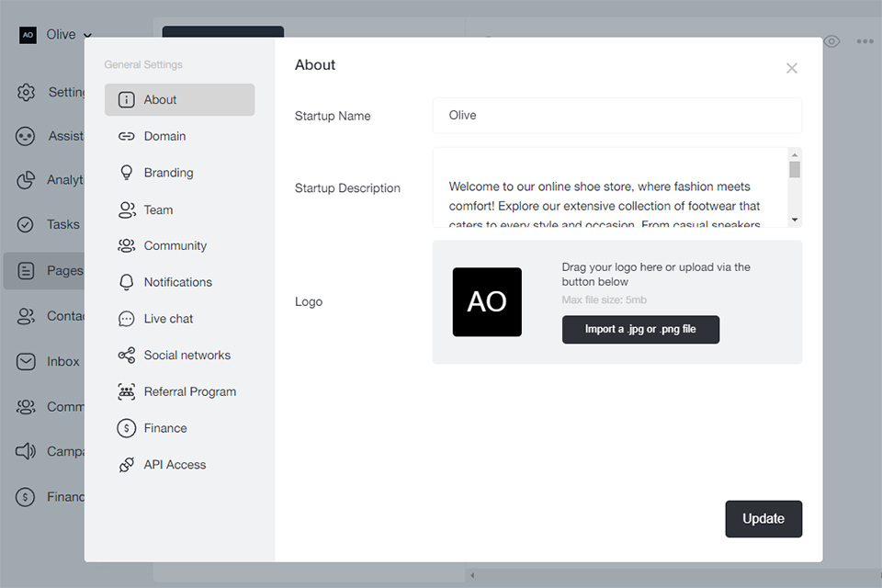Click the API Access plug icon
Image resolution: width=882 pixels, height=588 pixels.
point(127,465)
